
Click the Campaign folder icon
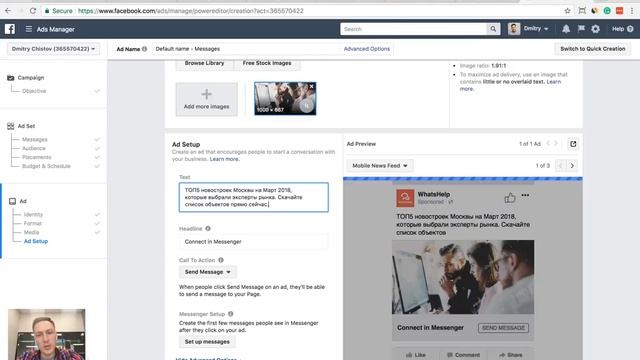coord(11,78)
